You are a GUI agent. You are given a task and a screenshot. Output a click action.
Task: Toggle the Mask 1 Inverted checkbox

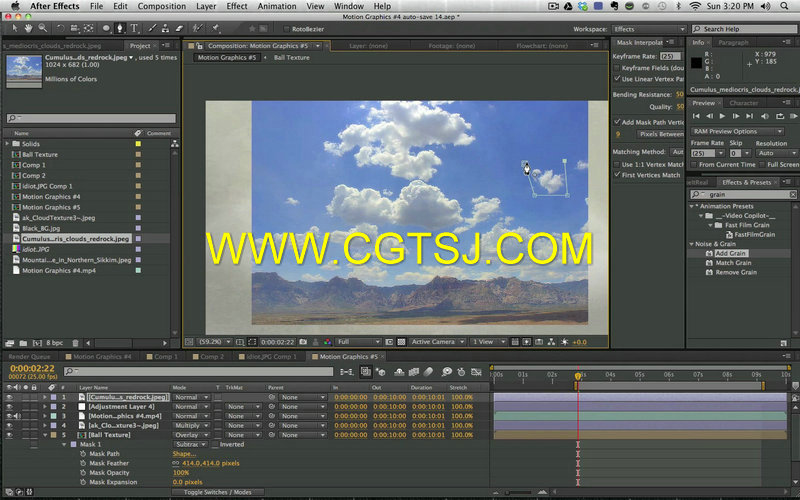[x=215, y=444]
